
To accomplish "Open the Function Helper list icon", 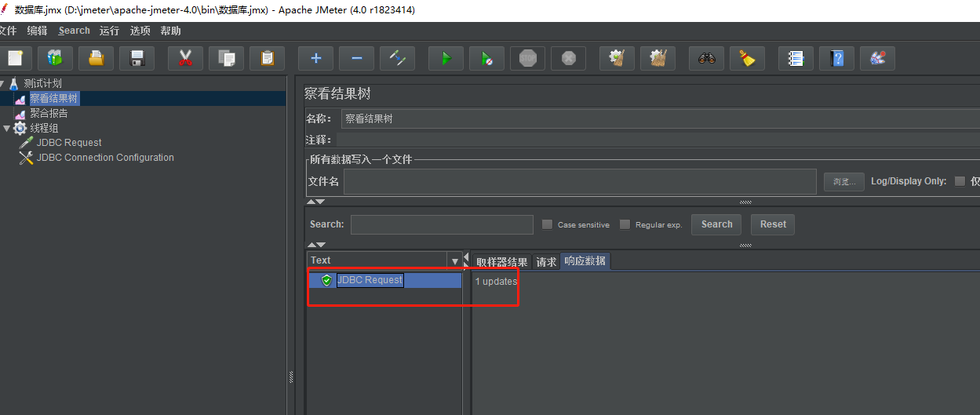I will (x=796, y=58).
